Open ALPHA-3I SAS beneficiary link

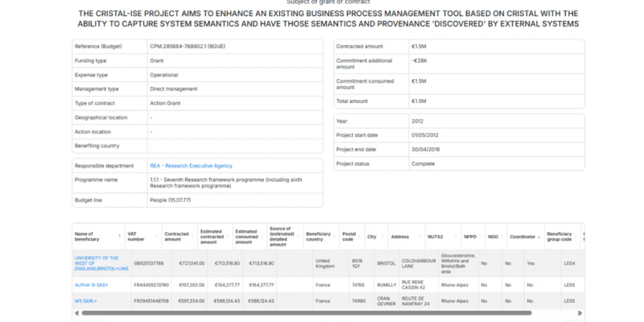point(91,285)
